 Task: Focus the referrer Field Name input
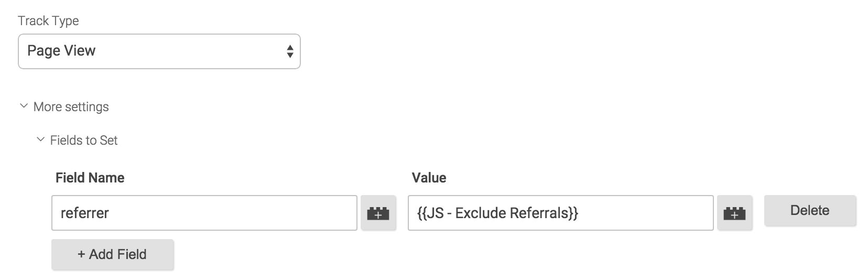tap(204, 213)
